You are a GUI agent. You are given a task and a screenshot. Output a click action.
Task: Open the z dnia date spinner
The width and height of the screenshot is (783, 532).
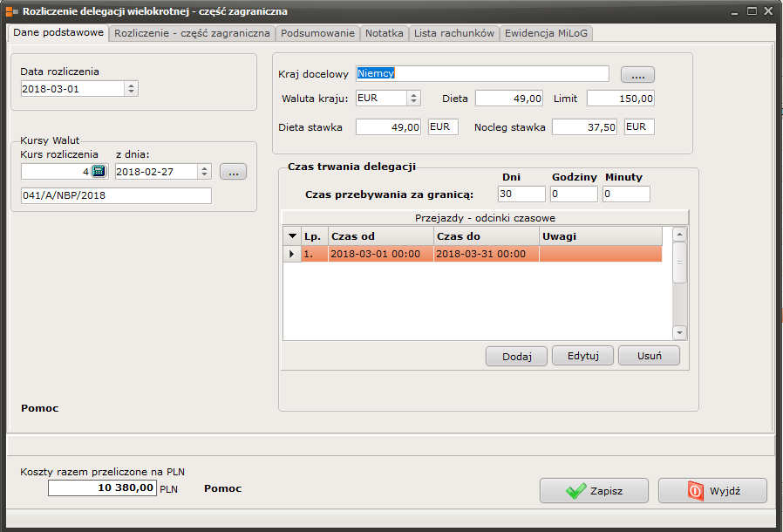pos(204,172)
